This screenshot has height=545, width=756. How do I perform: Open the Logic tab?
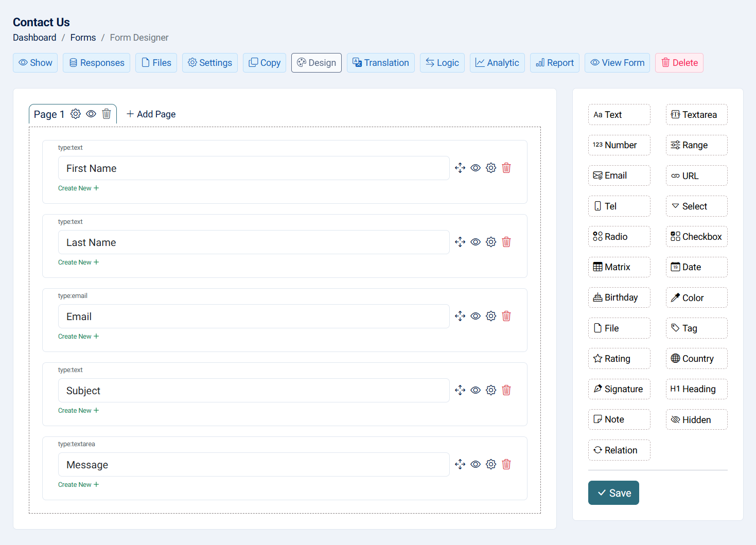442,63
